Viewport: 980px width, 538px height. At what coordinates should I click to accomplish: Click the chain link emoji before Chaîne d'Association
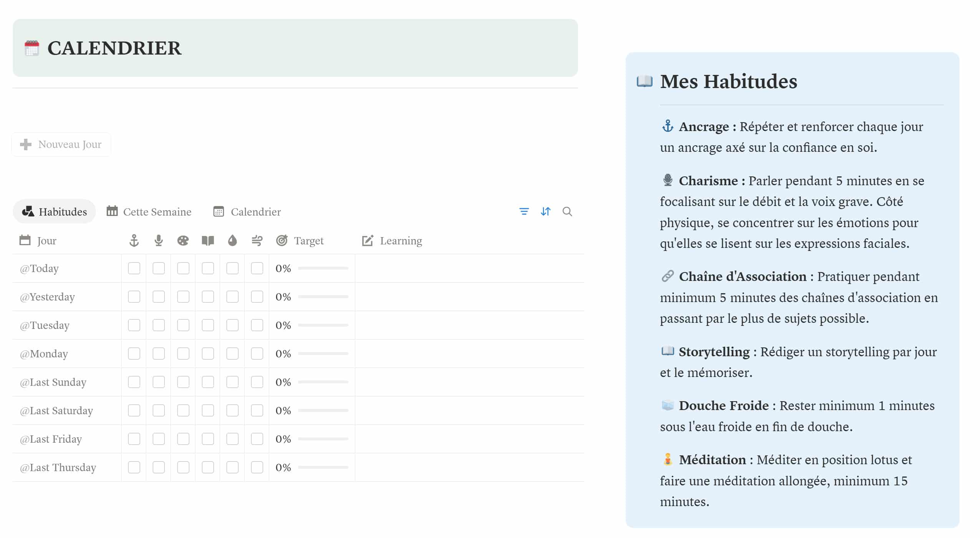pyautogui.click(x=668, y=276)
